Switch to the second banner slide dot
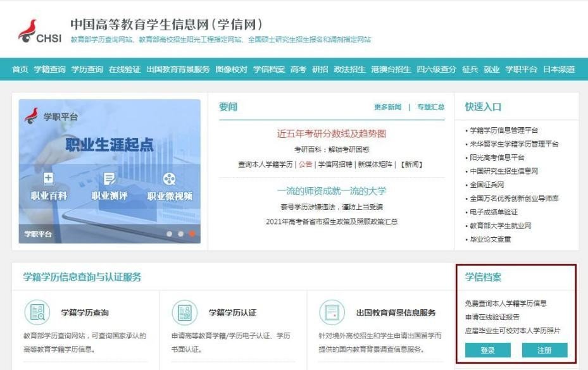 [180, 233]
